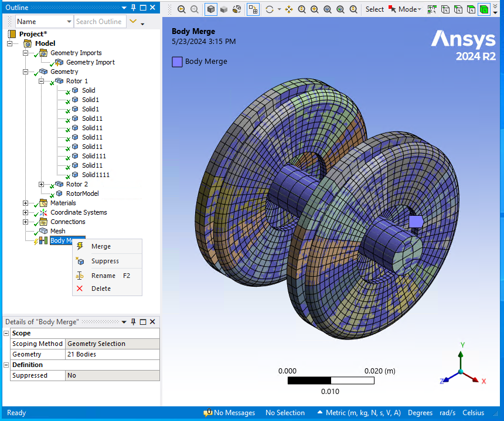Click Delete in the context menu

(101, 288)
